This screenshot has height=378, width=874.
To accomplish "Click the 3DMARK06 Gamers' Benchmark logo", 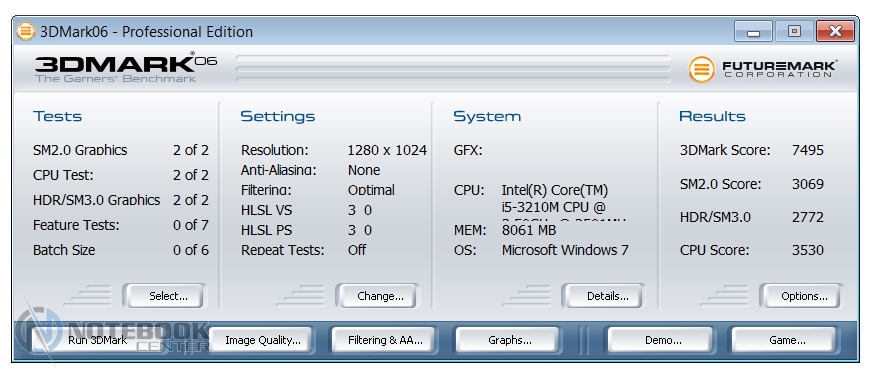I will tap(126, 67).
